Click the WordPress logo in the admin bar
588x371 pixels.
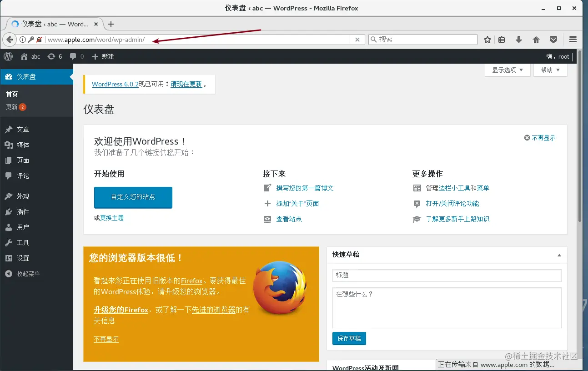click(8, 56)
